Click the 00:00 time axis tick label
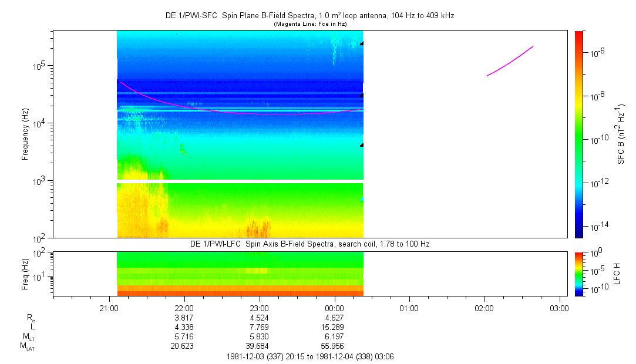This screenshot has height=364, width=636. [334, 307]
